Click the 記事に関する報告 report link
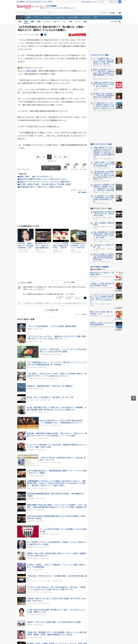The image size is (138, 644). click(23, 169)
